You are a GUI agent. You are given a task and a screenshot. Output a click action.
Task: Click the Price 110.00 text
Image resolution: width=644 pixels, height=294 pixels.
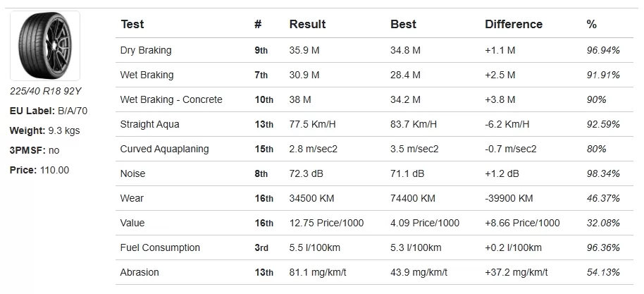pyautogui.click(x=39, y=170)
